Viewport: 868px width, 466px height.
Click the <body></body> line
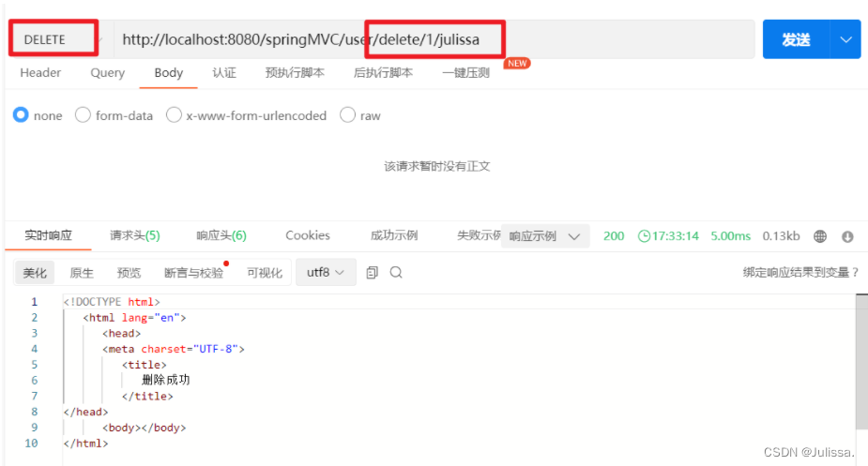point(144,428)
